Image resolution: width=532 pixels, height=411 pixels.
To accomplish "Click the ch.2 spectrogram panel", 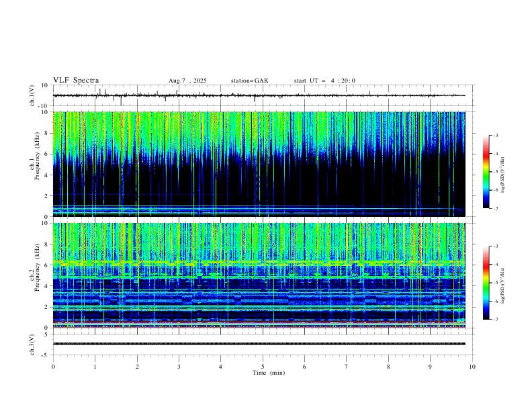I will click(259, 275).
